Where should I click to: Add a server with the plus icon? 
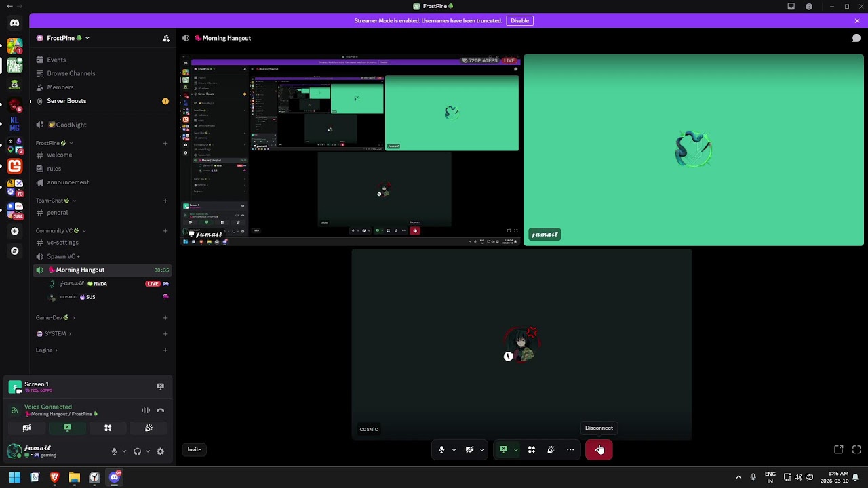(14, 231)
